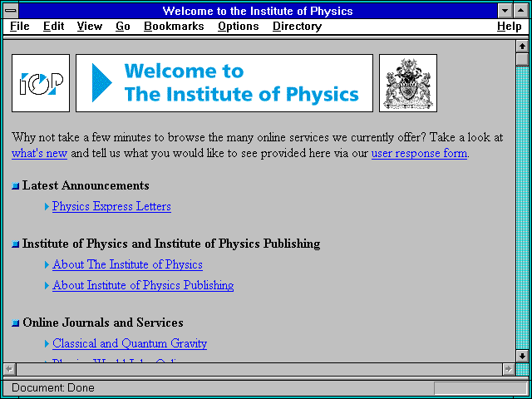Click the horizontal scrollbar left arrow

point(9,369)
